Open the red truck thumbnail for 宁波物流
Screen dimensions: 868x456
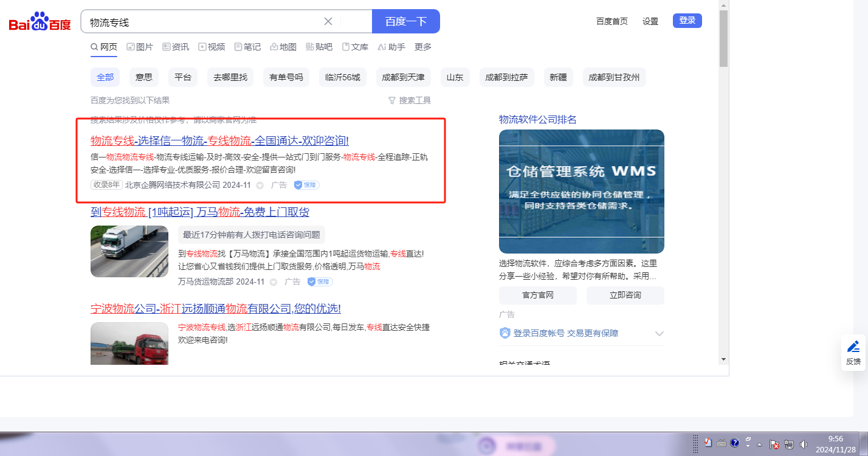point(129,344)
